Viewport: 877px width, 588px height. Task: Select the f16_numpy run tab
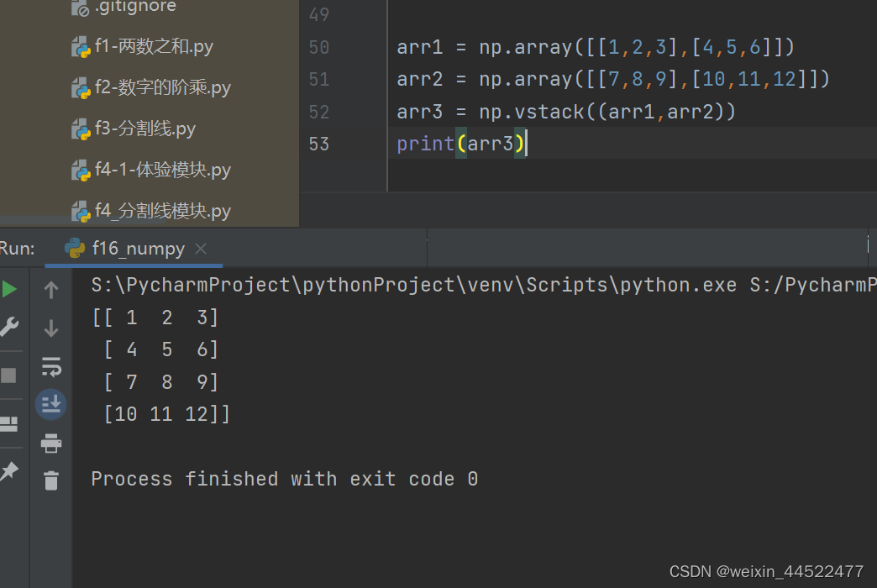(134, 249)
